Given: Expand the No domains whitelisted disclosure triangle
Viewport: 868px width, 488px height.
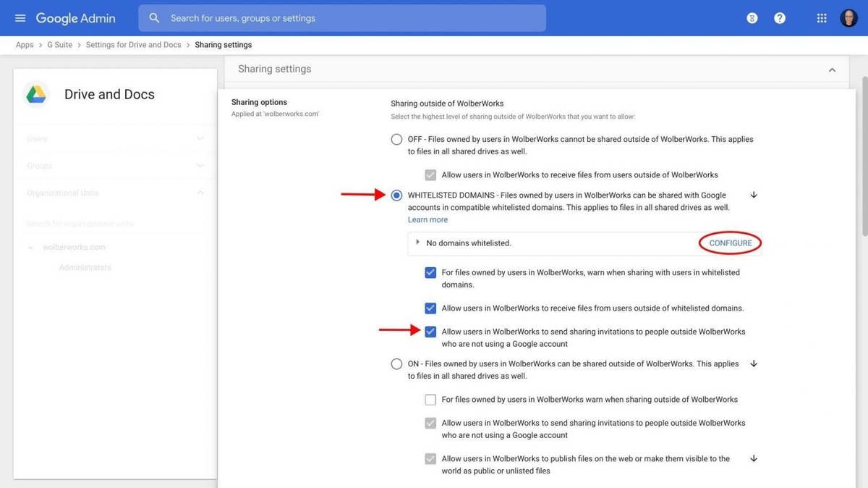Looking at the screenshot, I should point(418,243).
